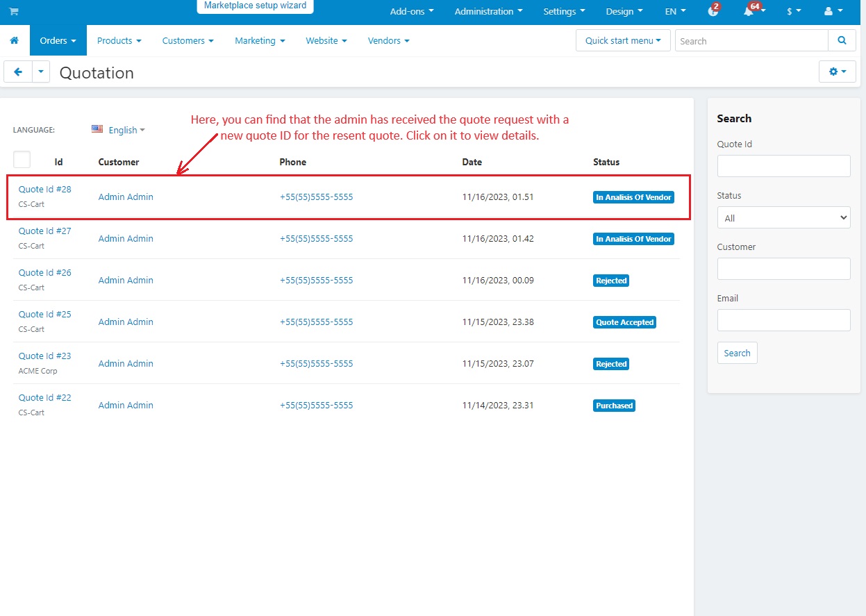Open Quote Id #28 details
The height and width of the screenshot is (616, 866).
[45, 189]
